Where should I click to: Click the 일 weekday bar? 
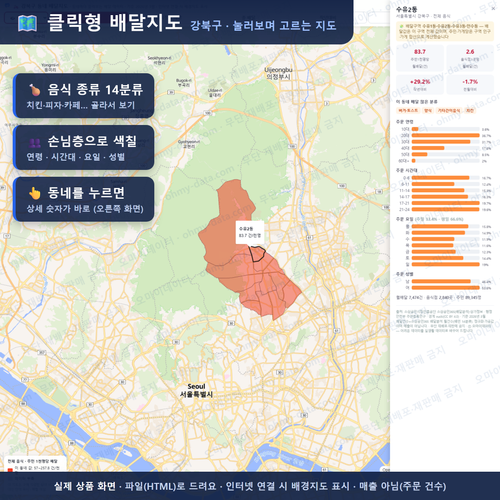click(x=445, y=264)
